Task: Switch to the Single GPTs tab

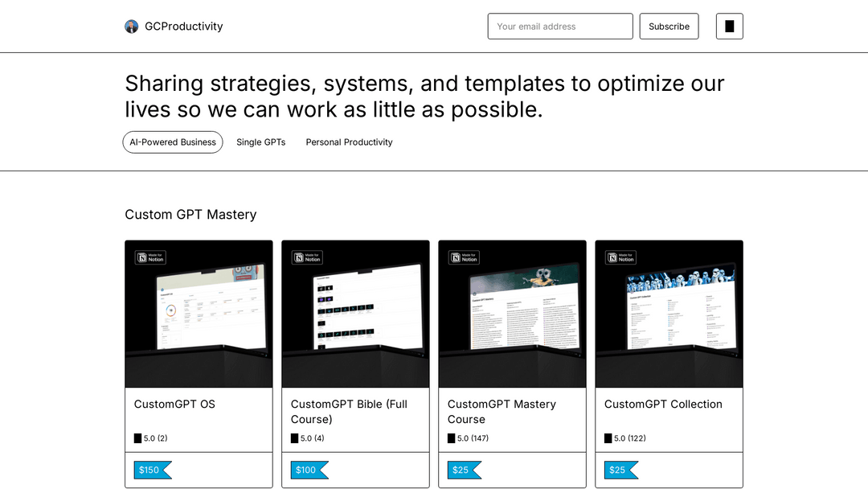Action: tap(260, 142)
